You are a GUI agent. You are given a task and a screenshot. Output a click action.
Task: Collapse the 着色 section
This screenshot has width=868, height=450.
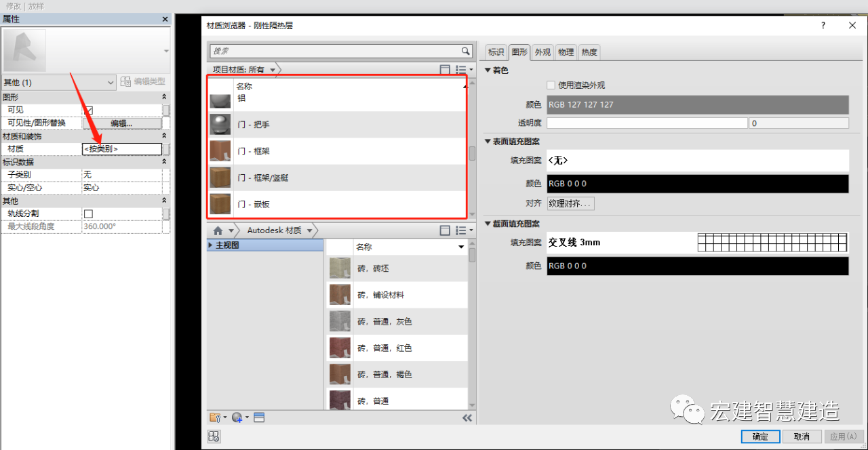pyautogui.click(x=488, y=70)
